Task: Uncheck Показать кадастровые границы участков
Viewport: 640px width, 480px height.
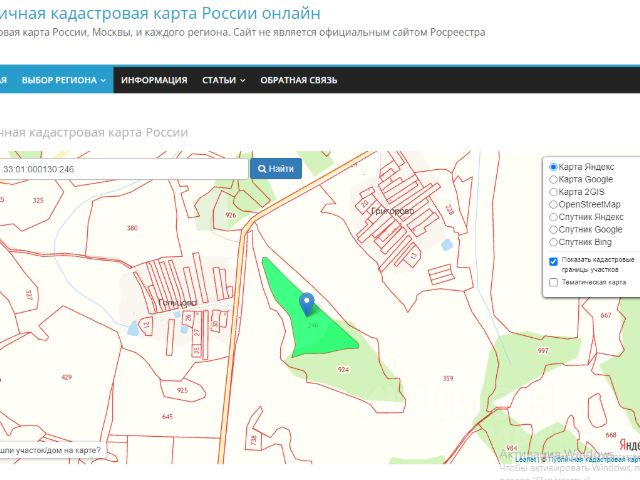Action: pyautogui.click(x=553, y=262)
